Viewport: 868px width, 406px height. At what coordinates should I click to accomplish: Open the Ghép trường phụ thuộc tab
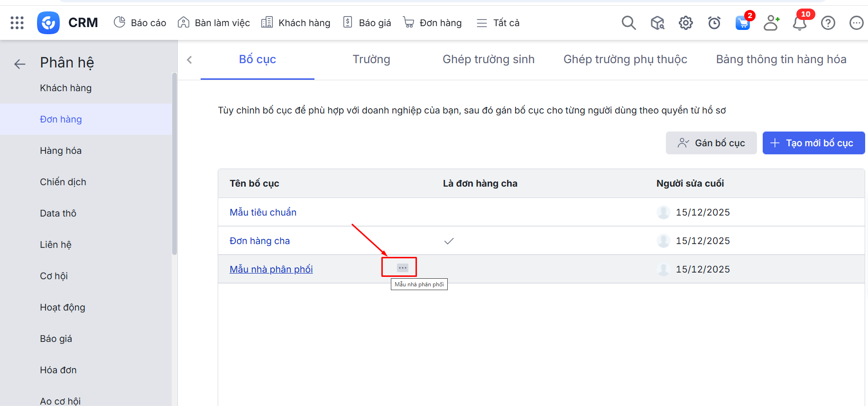625,59
